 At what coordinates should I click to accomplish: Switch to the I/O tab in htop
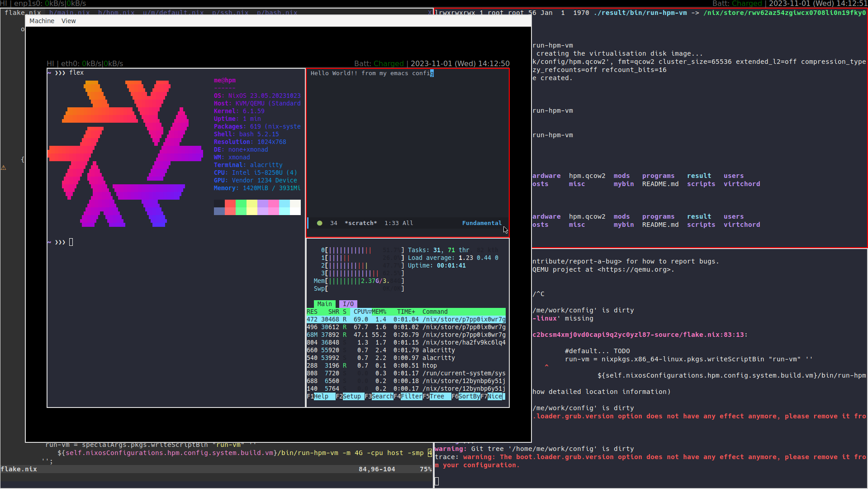click(348, 304)
